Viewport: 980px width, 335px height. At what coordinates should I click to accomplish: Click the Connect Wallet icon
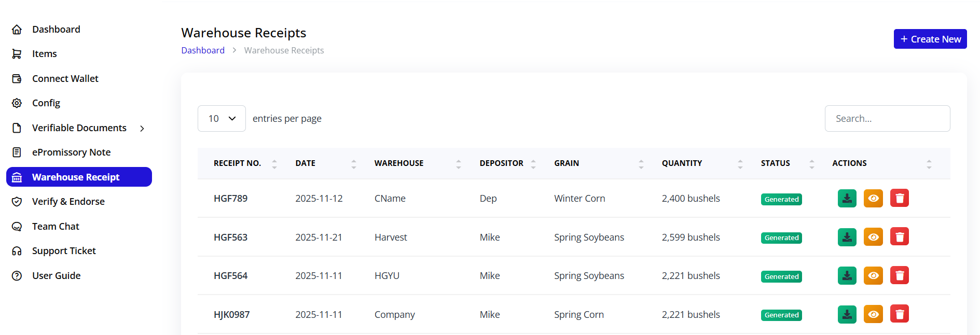click(17, 79)
